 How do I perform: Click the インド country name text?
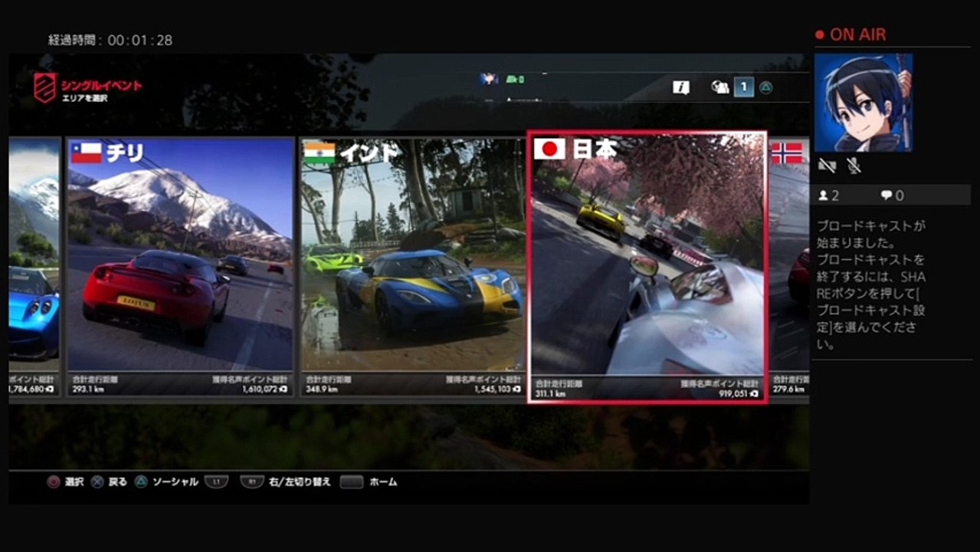[x=369, y=153]
